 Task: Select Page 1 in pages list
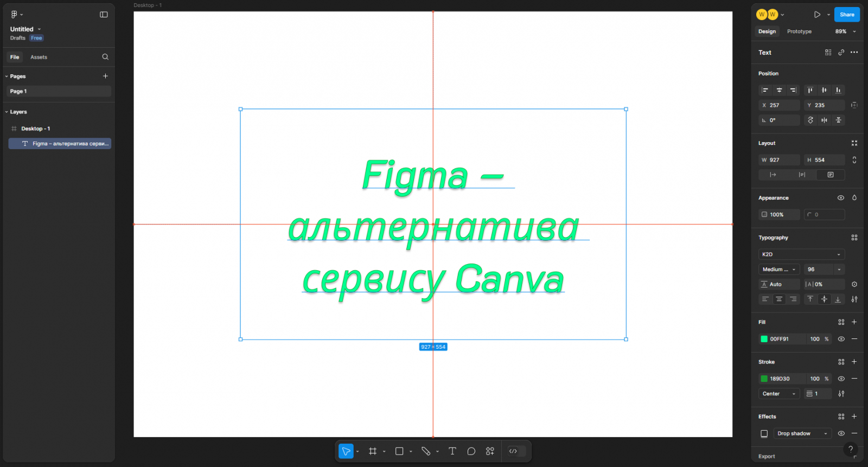[x=59, y=91]
